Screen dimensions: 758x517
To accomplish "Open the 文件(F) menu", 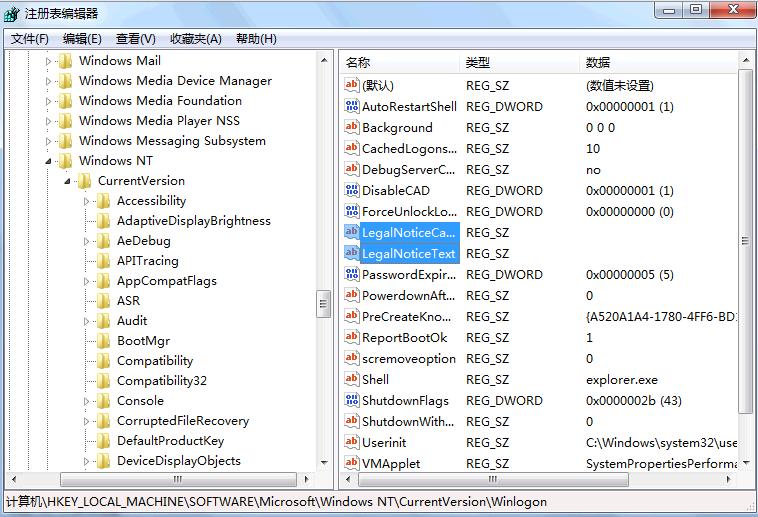I will coord(30,39).
